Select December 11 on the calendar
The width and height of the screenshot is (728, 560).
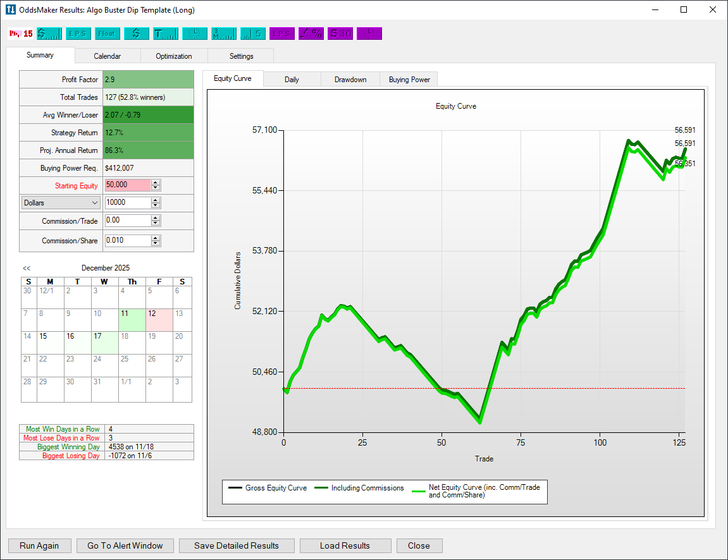click(x=132, y=320)
